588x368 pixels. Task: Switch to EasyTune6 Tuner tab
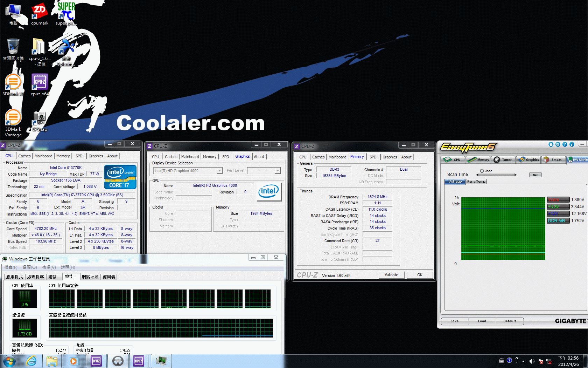pos(503,159)
